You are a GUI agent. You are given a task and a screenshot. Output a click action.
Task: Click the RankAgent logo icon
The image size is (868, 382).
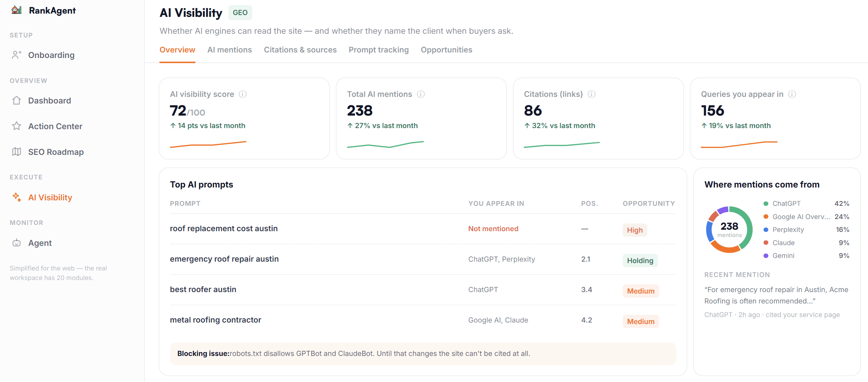pos(16,10)
